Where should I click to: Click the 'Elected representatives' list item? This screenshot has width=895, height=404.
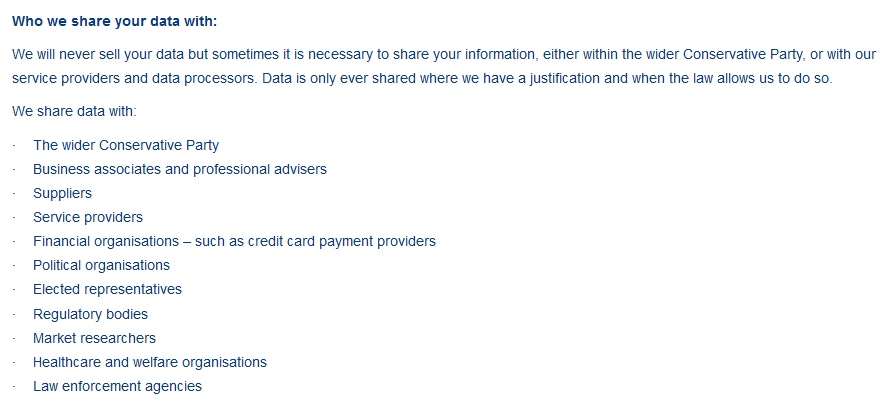pyautogui.click(x=107, y=289)
